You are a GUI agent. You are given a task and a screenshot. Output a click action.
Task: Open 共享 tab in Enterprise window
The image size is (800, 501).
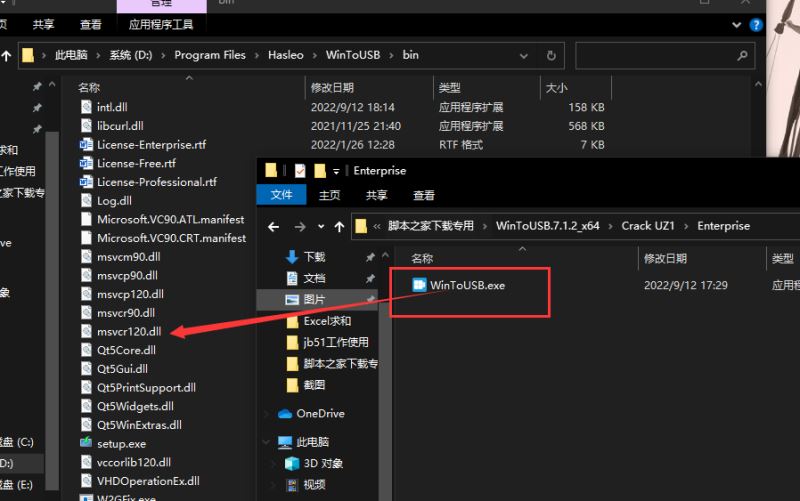[376, 195]
